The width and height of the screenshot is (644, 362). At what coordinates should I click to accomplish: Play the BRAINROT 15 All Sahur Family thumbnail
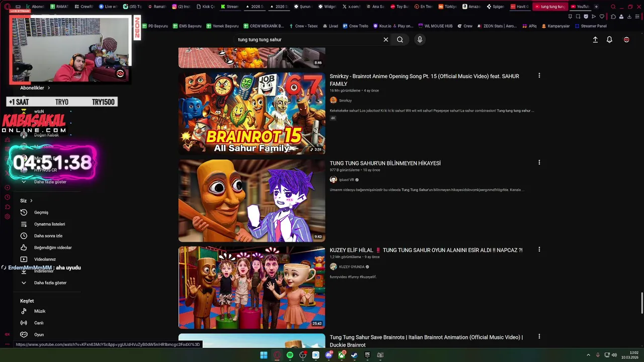click(x=252, y=113)
